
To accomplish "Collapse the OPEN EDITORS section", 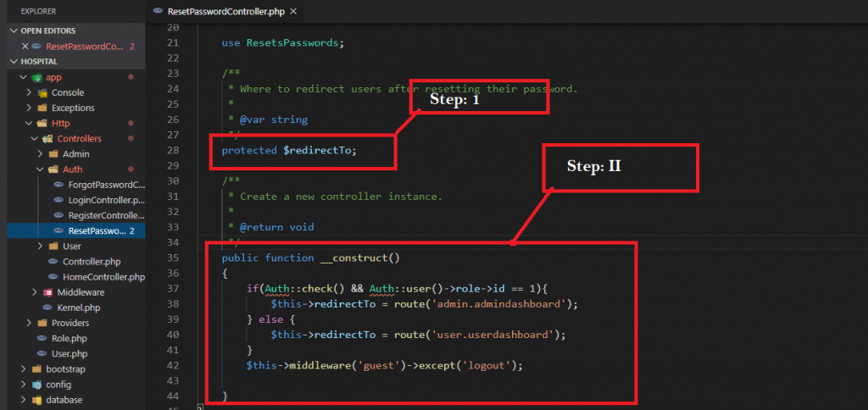I will coord(14,30).
